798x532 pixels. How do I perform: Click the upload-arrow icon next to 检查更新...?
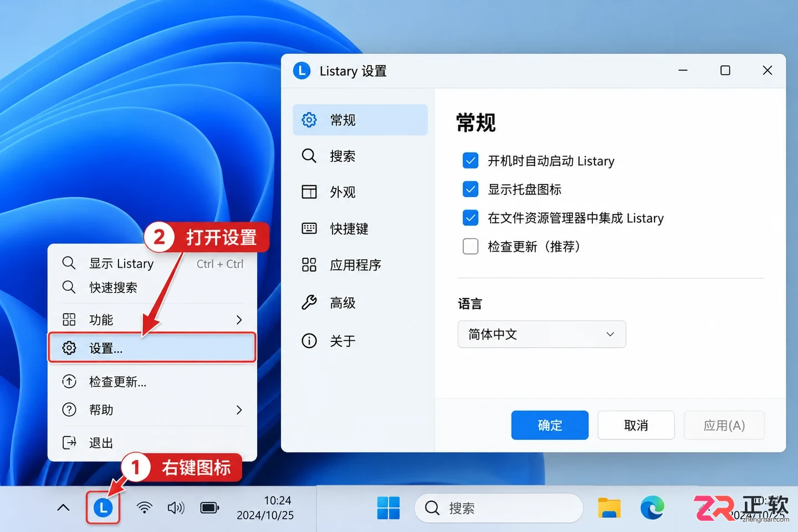pyautogui.click(x=69, y=381)
